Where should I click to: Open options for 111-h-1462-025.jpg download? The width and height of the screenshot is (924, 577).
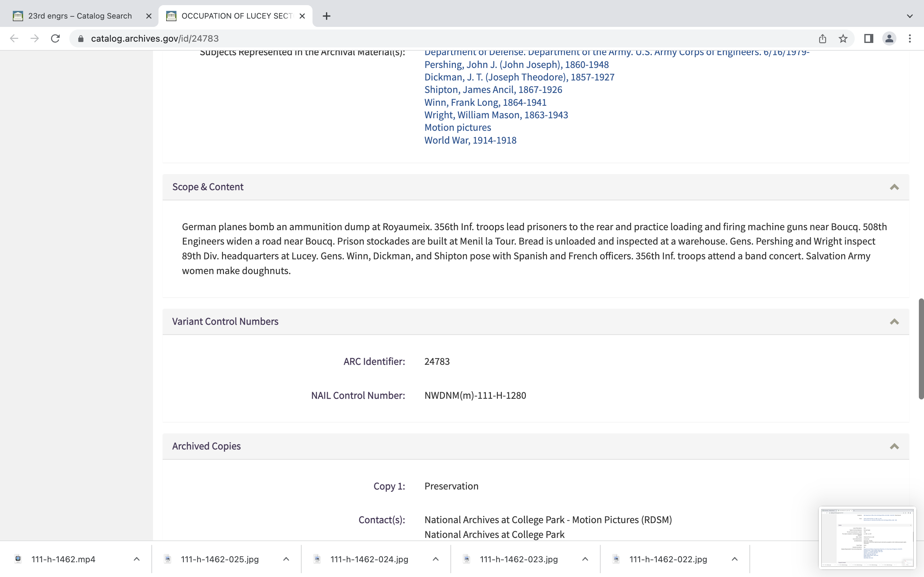point(286,559)
